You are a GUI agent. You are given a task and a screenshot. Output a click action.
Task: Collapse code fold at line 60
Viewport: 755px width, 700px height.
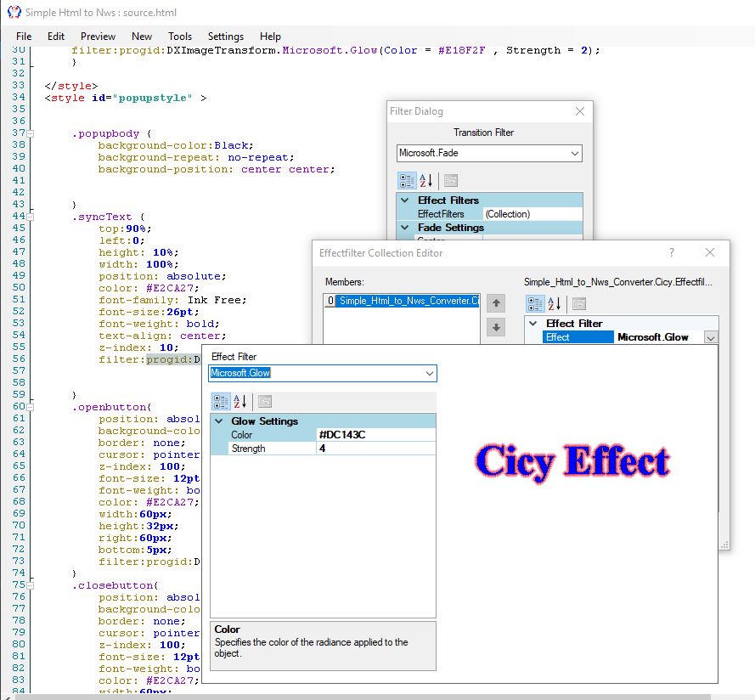point(31,407)
